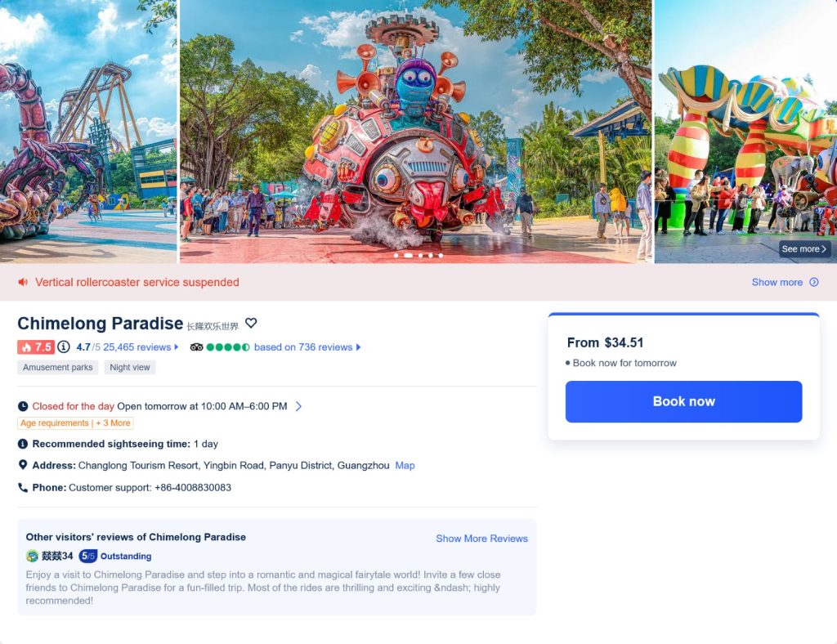837x644 pixels.
Task: Click the clock icon next to Closed for the day
Action: 23,406
